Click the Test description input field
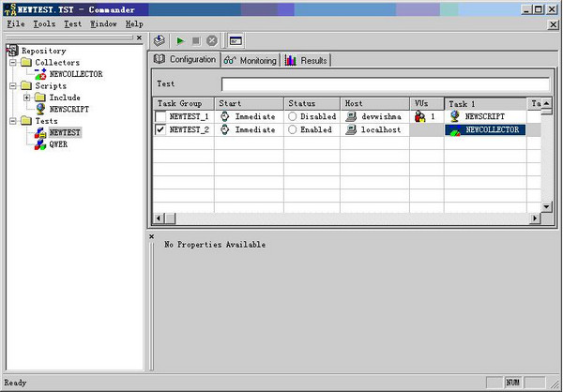 [386, 84]
